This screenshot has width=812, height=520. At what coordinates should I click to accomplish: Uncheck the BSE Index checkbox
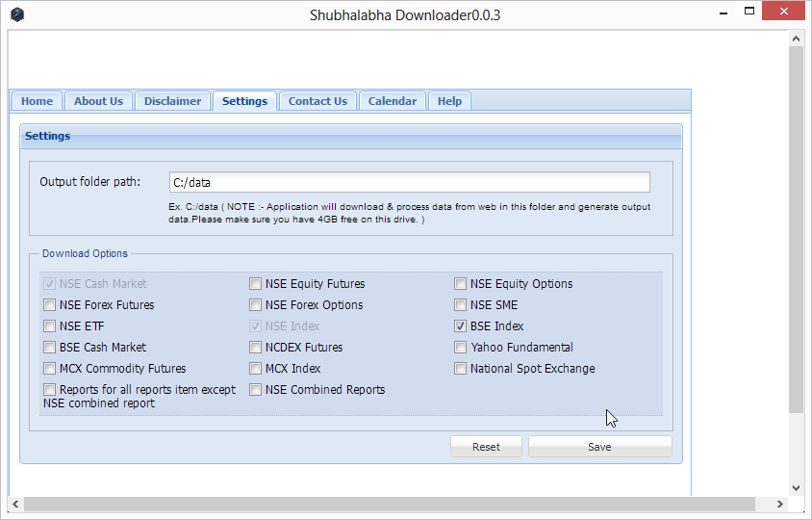point(461,326)
